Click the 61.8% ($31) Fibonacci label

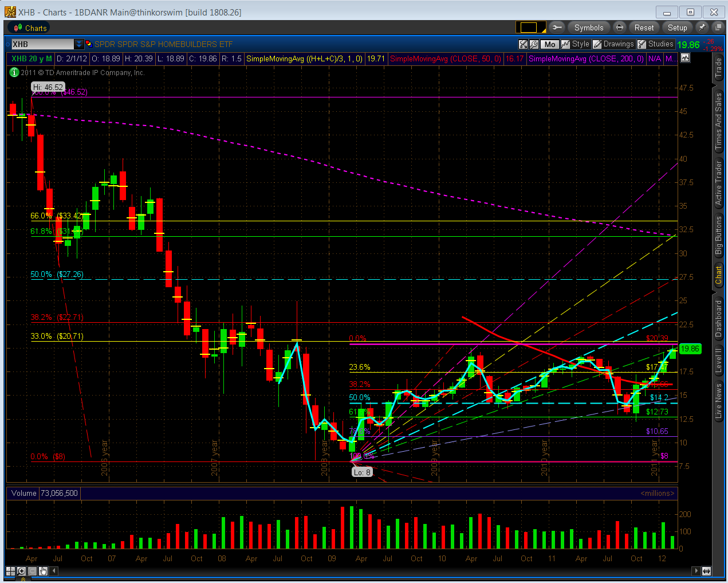coord(57,231)
